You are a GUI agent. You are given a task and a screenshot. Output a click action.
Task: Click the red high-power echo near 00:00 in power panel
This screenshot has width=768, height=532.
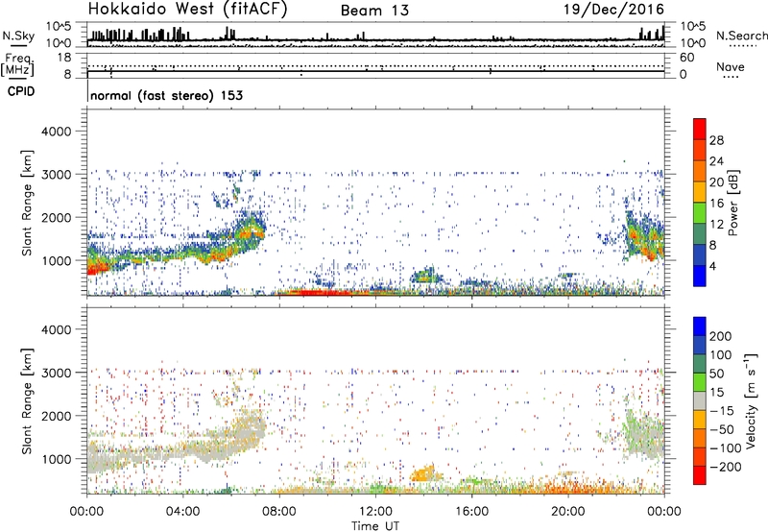pos(97,267)
